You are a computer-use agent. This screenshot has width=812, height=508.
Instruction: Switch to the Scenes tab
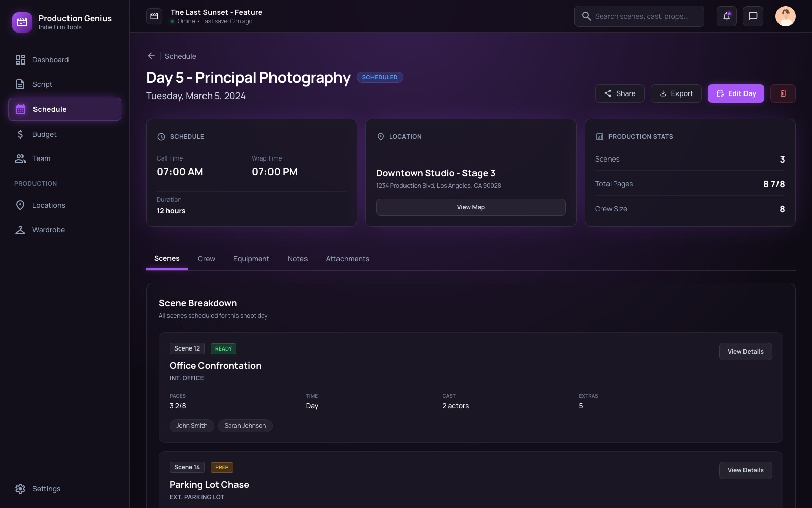[167, 259]
